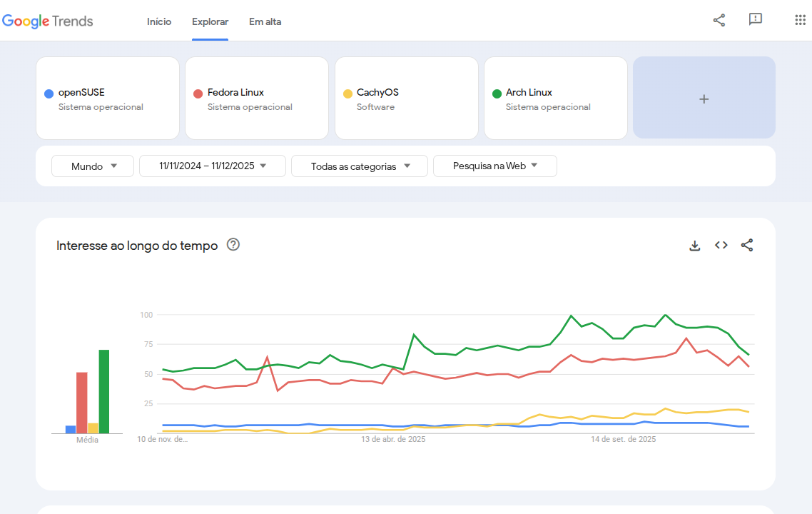Click the Google Trends logo

click(48, 21)
